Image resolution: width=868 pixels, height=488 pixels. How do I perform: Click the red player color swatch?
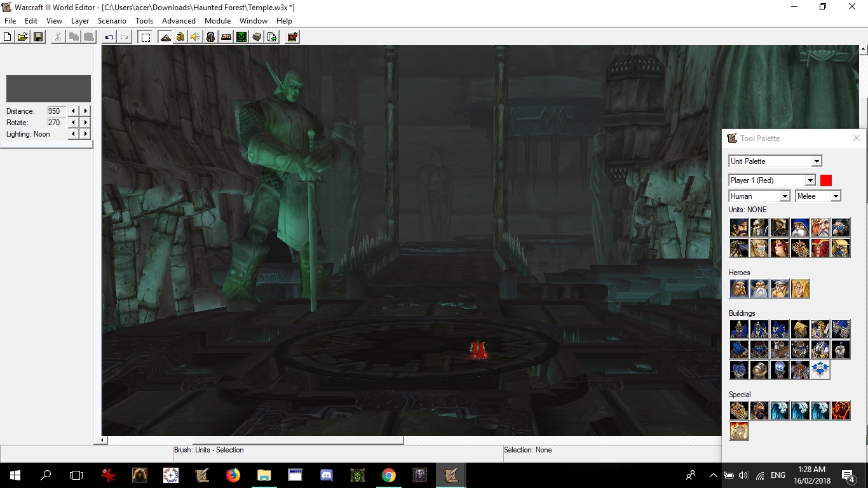pos(826,180)
